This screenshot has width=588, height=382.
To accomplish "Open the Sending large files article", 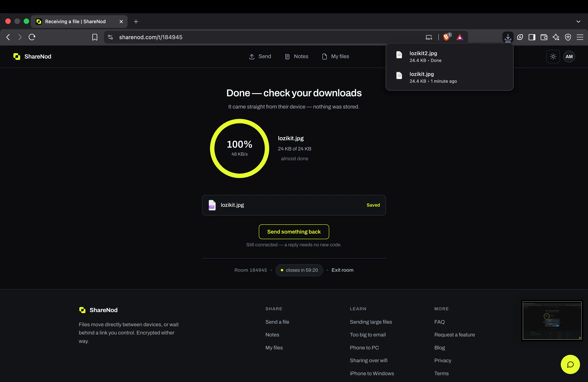I will click(371, 322).
